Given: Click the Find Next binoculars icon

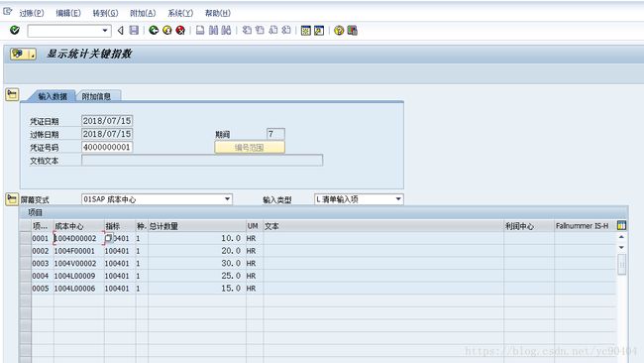Looking at the screenshot, I should point(226,30).
